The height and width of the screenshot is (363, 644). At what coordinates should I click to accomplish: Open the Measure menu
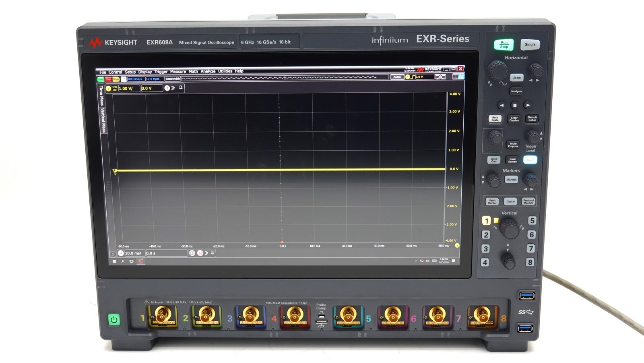click(178, 72)
